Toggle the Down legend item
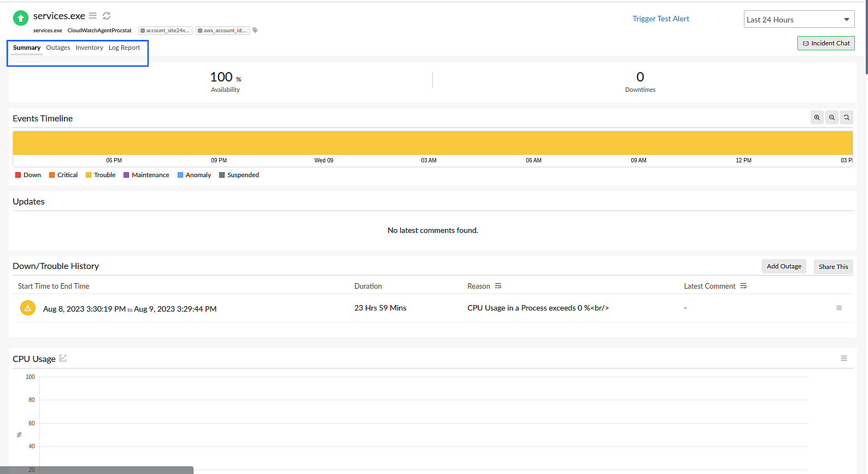 point(28,175)
